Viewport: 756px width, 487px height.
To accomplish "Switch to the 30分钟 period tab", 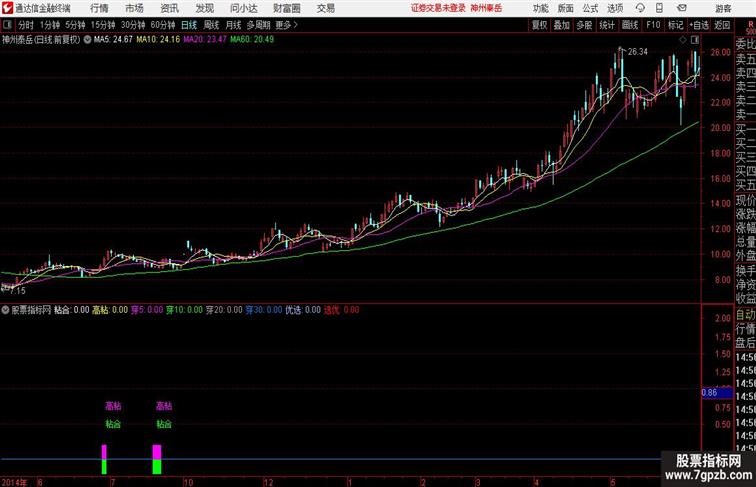I will 133,25.
